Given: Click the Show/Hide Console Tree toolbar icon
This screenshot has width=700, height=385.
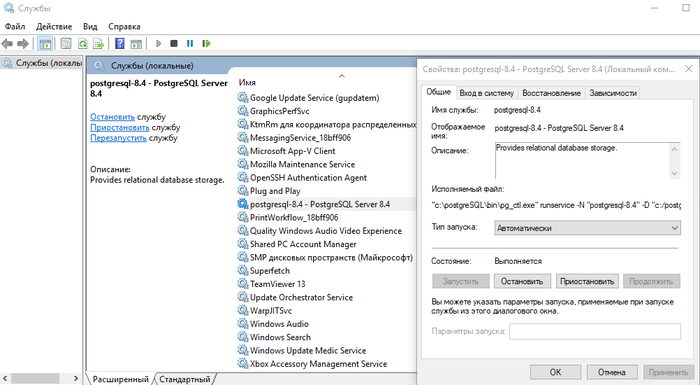Looking at the screenshot, I should 45,43.
